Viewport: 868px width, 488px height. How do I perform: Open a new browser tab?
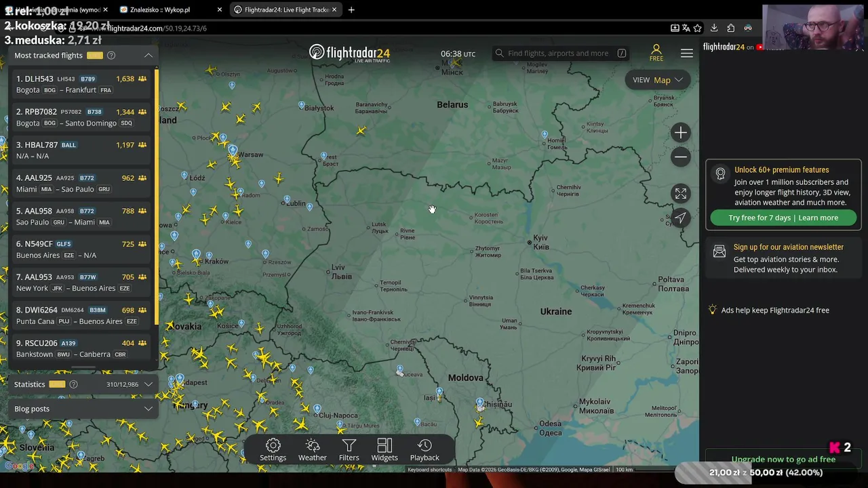click(x=351, y=9)
